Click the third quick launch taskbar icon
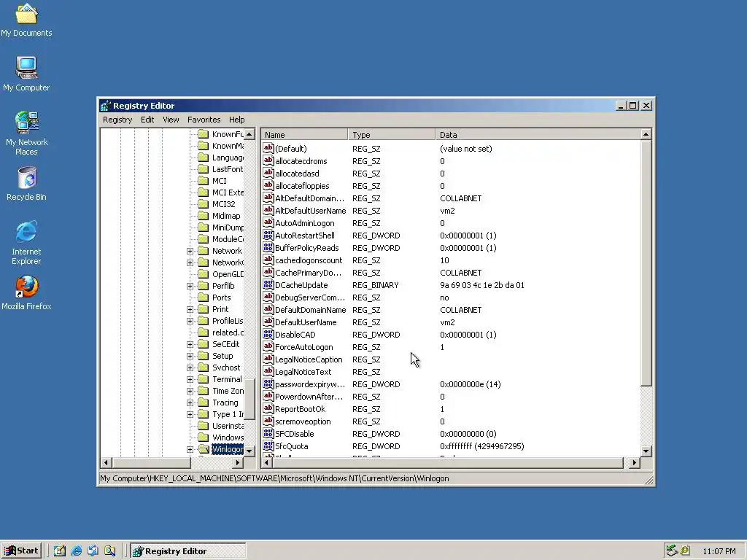The height and width of the screenshot is (560, 747). (x=93, y=551)
